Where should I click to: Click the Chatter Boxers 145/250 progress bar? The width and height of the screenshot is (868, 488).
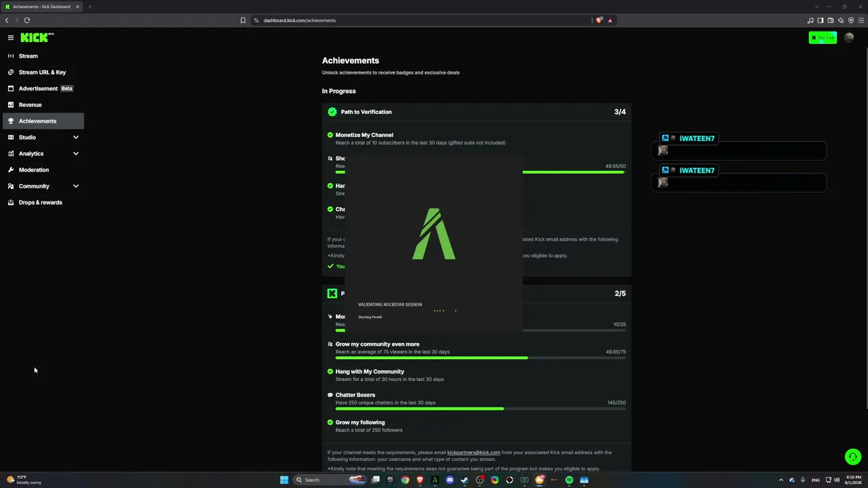pyautogui.click(x=481, y=409)
